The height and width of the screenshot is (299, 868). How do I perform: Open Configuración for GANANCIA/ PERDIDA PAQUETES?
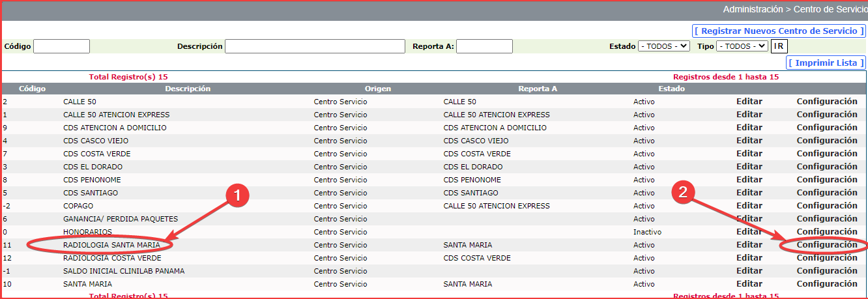click(827, 219)
